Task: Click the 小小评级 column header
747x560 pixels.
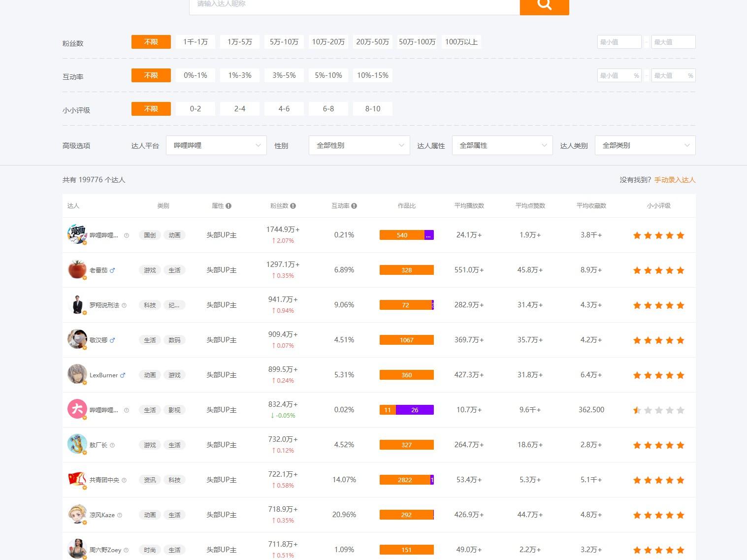Action: 659,206
